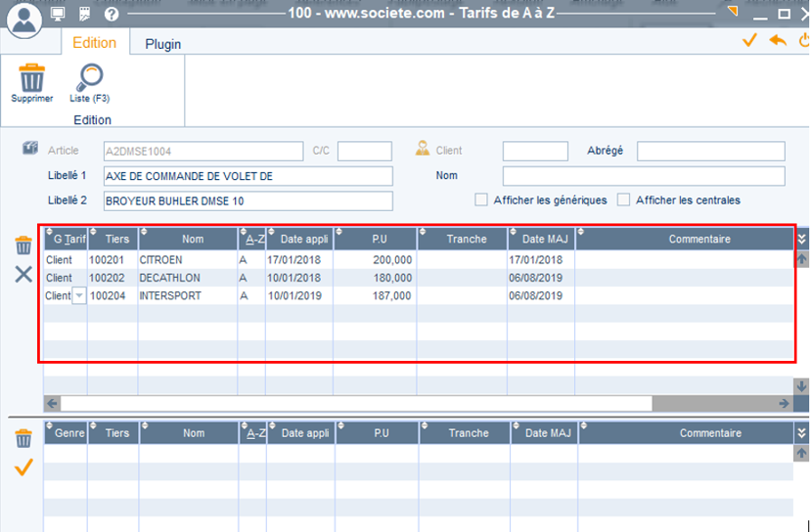Click price cell 200,000
Viewport: 811px width, 532px height.
[x=376, y=259]
